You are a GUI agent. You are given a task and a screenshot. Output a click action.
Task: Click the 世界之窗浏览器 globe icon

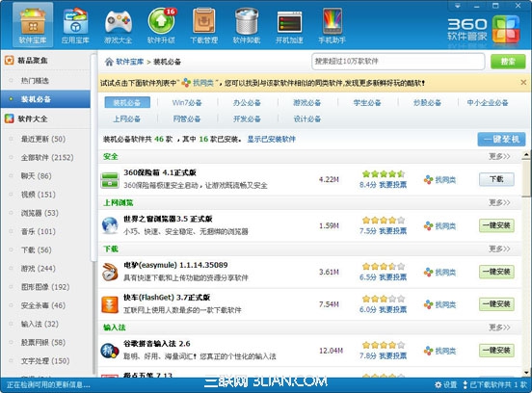(110, 225)
